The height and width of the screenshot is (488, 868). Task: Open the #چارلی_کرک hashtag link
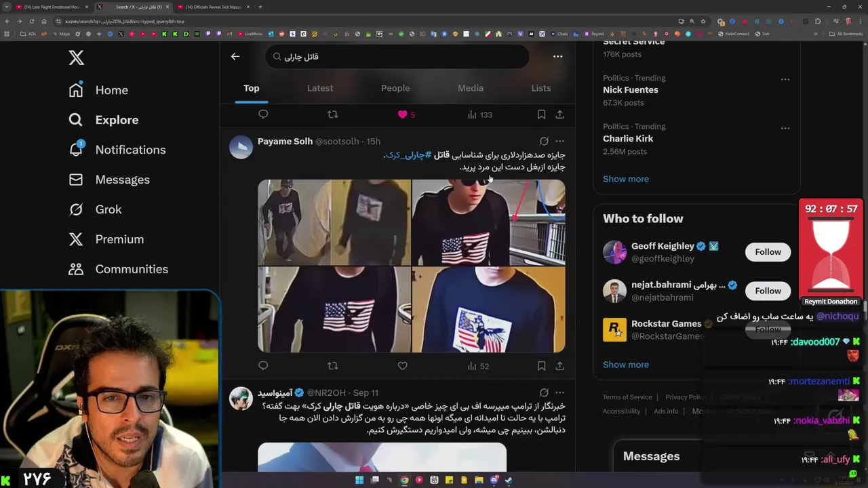point(409,155)
